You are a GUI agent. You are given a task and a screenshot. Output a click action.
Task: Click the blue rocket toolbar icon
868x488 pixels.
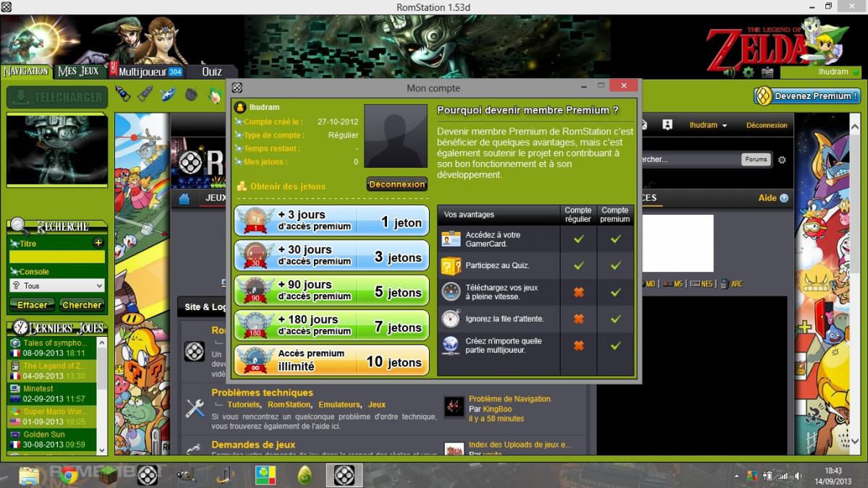click(122, 94)
